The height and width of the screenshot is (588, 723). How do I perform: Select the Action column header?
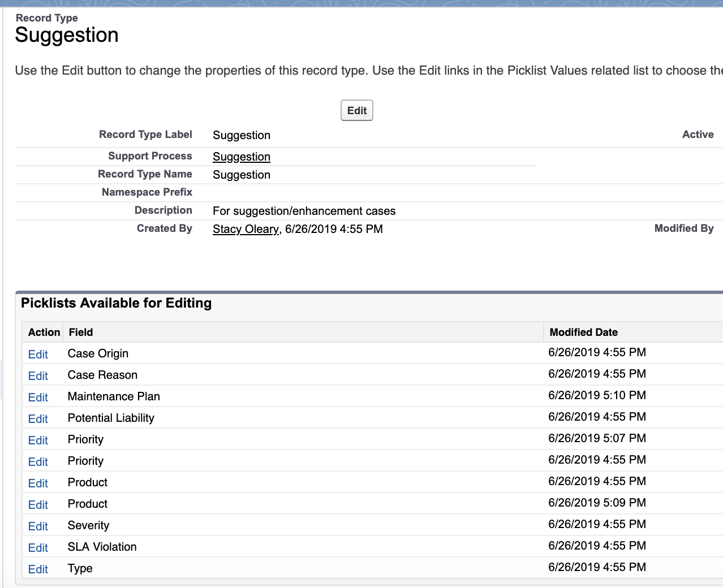click(44, 332)
